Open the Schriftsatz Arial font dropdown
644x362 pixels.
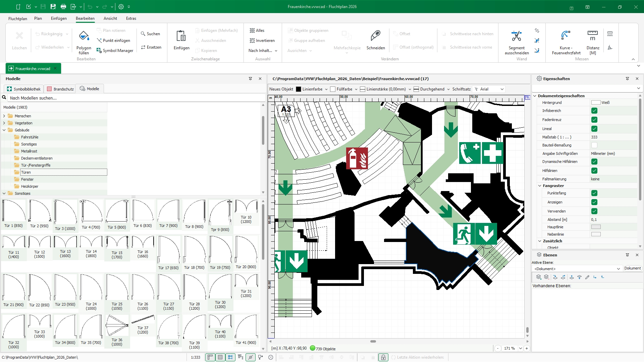coord(502,89)
